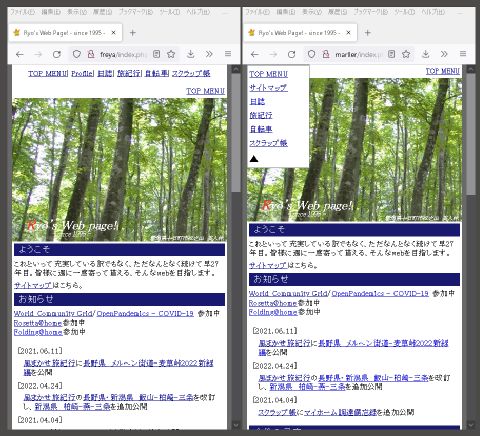
Task: Expand the toolbar overflow chevron in left window
Action: point(209,54)
